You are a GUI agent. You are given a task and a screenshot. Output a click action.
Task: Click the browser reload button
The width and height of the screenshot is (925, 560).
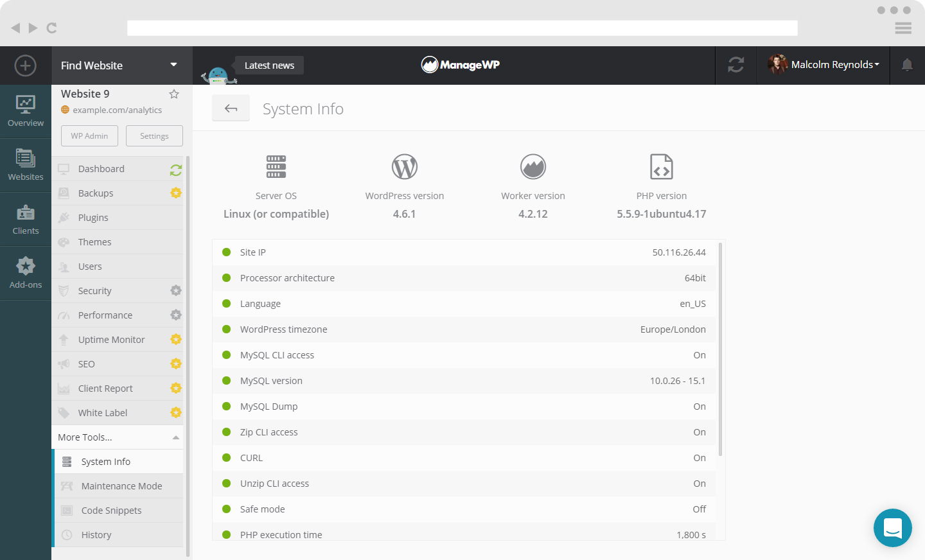(x=52, y=28)
